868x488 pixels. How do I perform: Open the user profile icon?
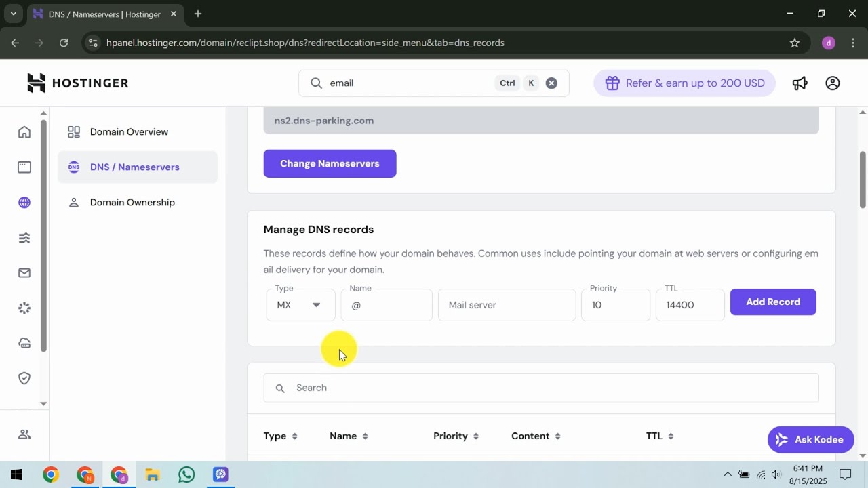tap(833, 83)
